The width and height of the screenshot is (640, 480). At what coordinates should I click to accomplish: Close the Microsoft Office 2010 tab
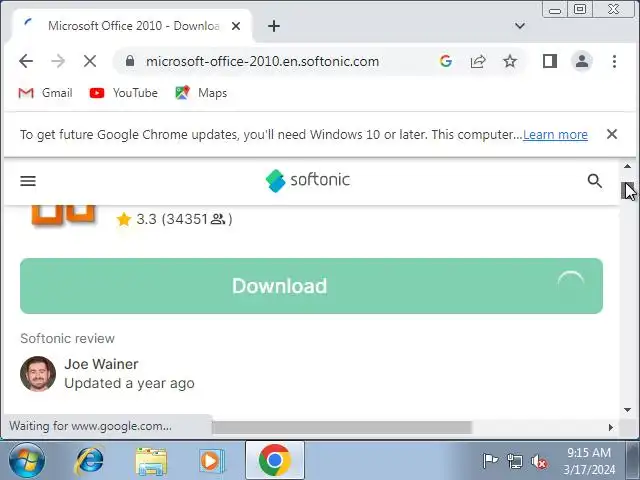pyautogui.click(x=236, y=26)
